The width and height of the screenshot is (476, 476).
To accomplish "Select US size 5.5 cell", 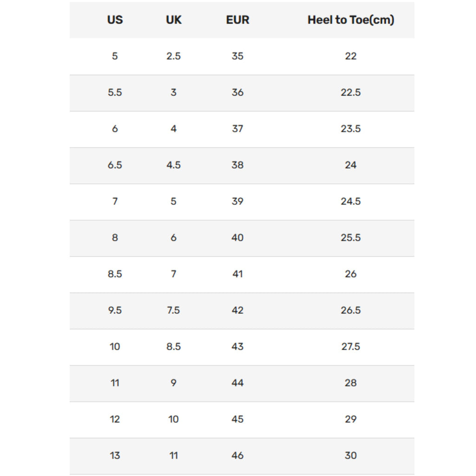I will click(115, 93).
